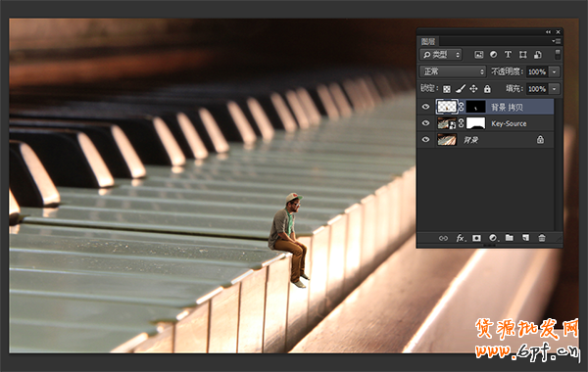The image size is (588, 372).
Task: Hide the 背景 拷贝 layer
Action: pos(425,107)
